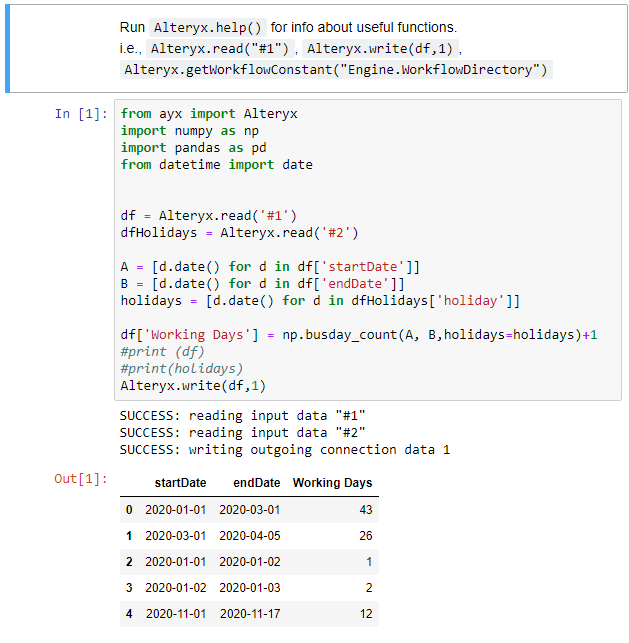Click Working Days value 26

pos(366,536)
